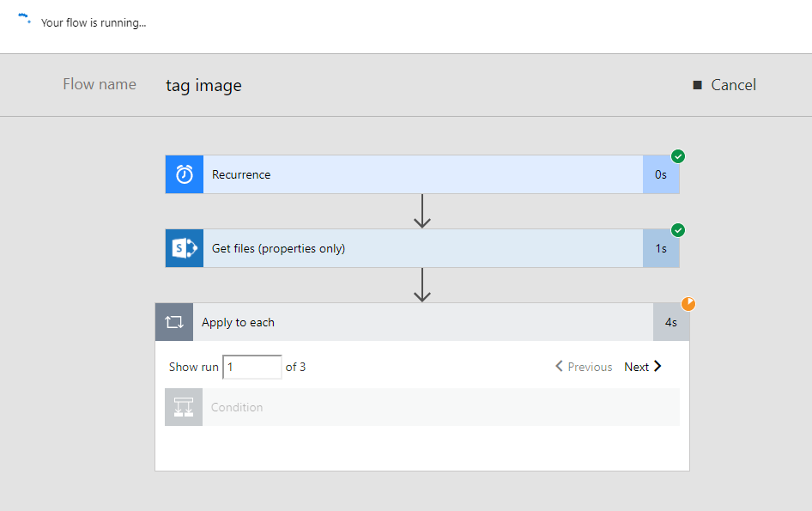Screen dimensions: 812x511
Task: Collapse the Apply to each header
Action: (421, 322)
